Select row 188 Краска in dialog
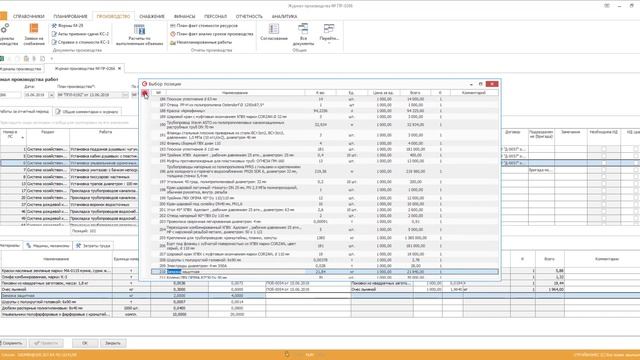640x360 pixels. pyautogui.click(x=324, y=111)
